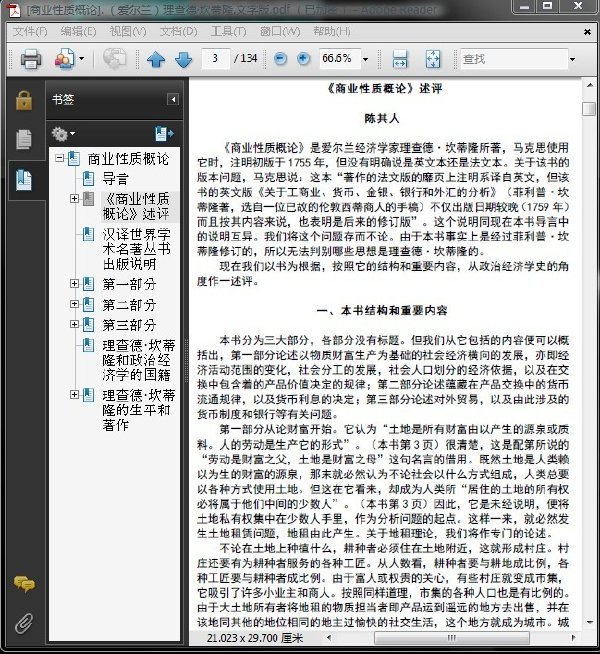This screenshot has height=654, width=600.
Task: Click heading 一、本书结构和重要内容
Action: (x=382, y=310)
